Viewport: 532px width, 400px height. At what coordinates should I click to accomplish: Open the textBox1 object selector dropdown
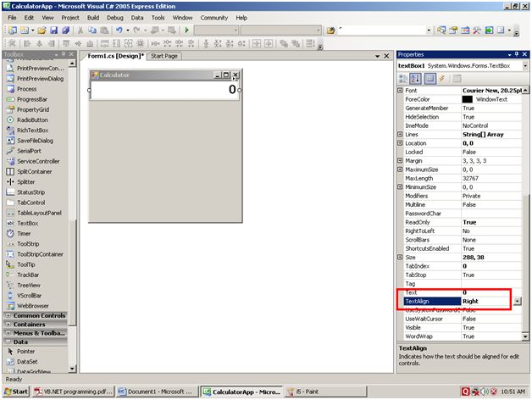(x=525, y=65)
